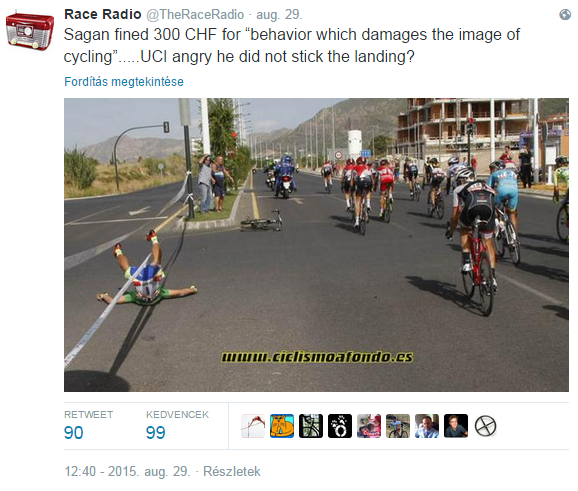Click the red radio profile avatar

coord(29,32)
